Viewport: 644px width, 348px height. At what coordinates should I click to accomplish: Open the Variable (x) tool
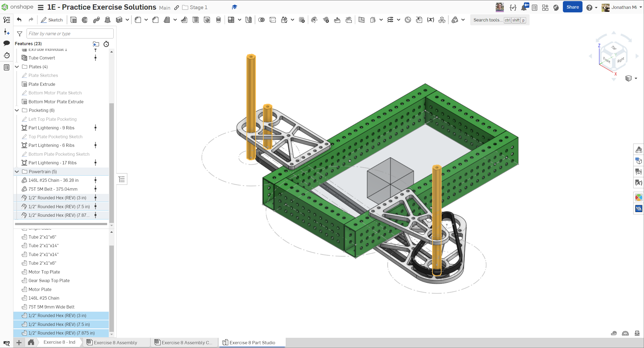tap(430, 20)
